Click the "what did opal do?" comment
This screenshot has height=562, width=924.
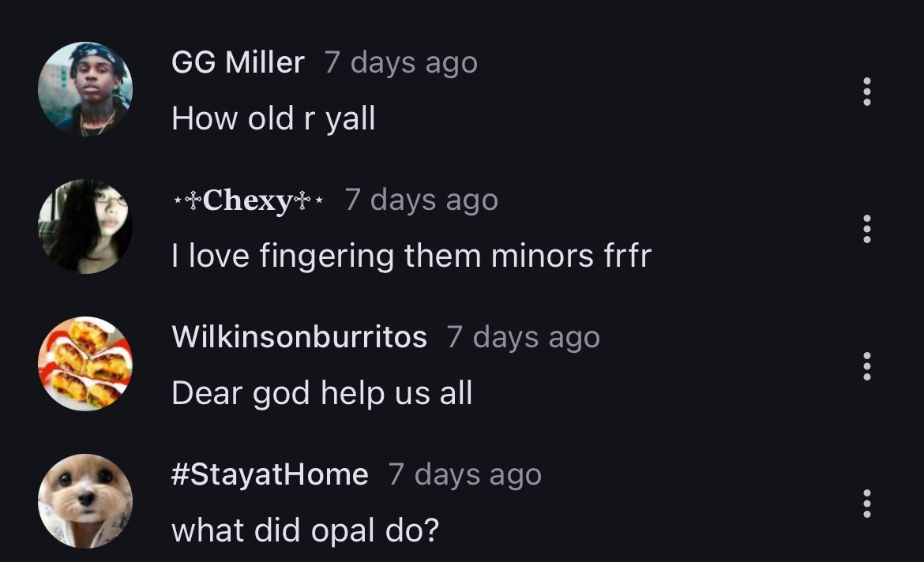click(305, 530)
